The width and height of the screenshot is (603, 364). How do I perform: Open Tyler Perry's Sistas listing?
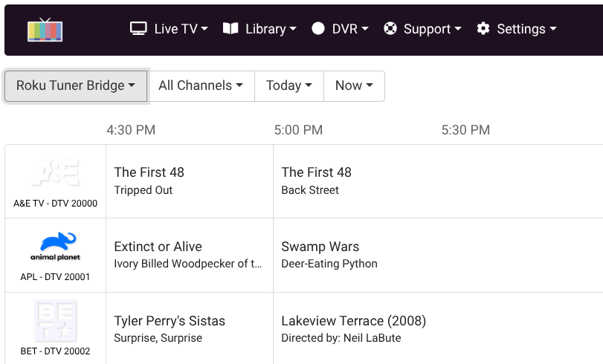tap(189, 329)
